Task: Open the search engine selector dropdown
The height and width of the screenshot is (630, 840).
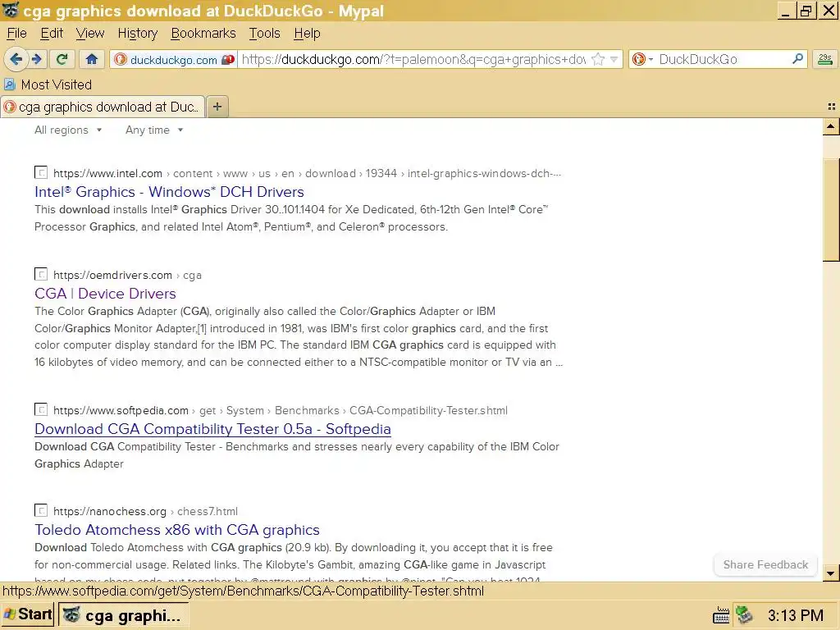Action: pos(642,59)
